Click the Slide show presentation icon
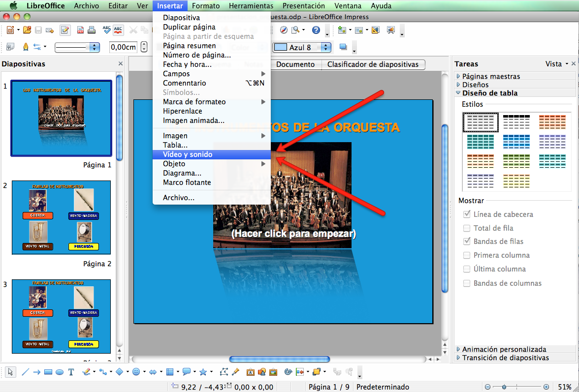The image size is (579, 392). 391,30
